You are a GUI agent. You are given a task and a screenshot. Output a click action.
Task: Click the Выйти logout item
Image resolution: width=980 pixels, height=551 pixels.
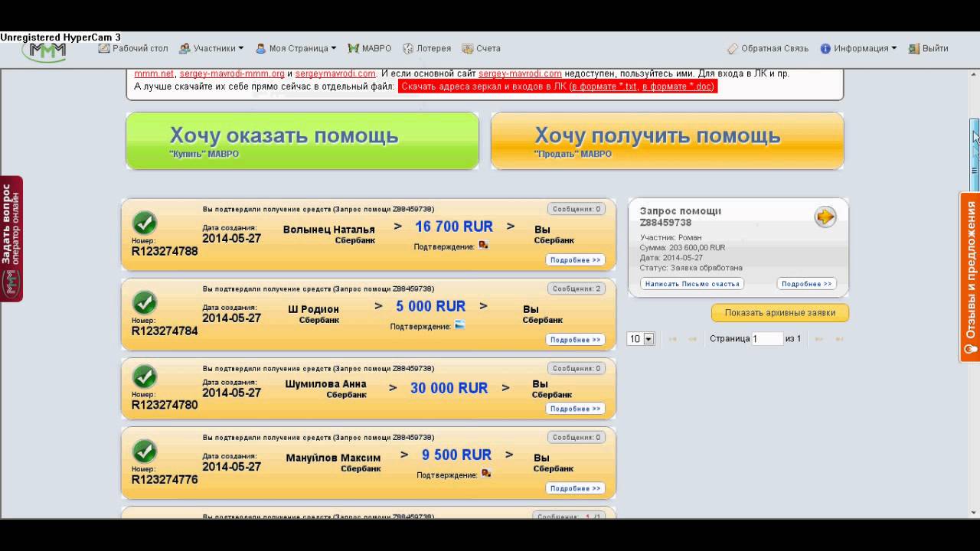click(929, 48)
